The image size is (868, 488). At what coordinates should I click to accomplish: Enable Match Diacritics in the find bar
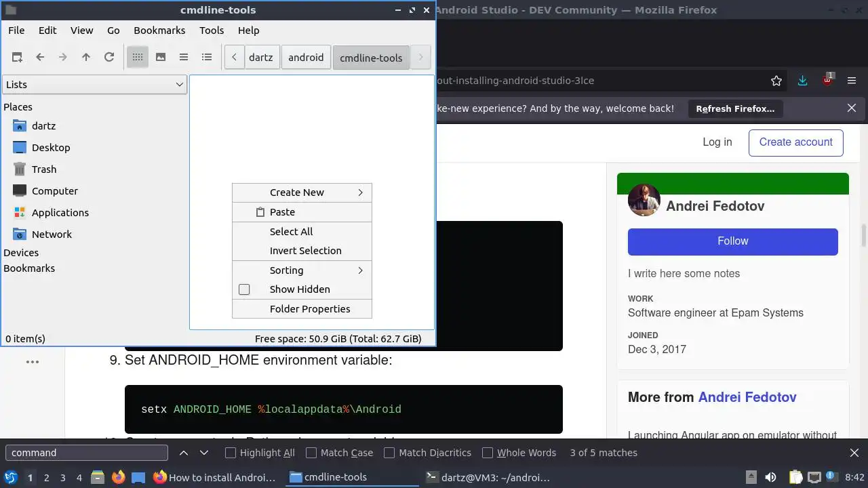389,453
